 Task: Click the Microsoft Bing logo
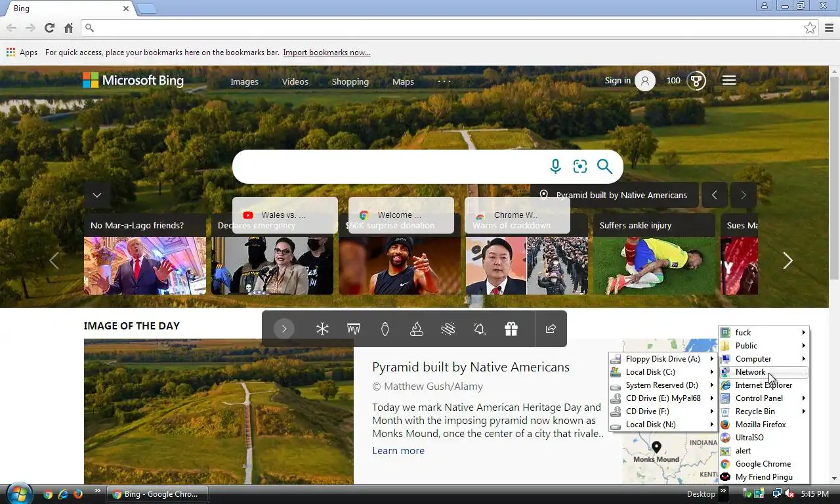click(133, 80)
